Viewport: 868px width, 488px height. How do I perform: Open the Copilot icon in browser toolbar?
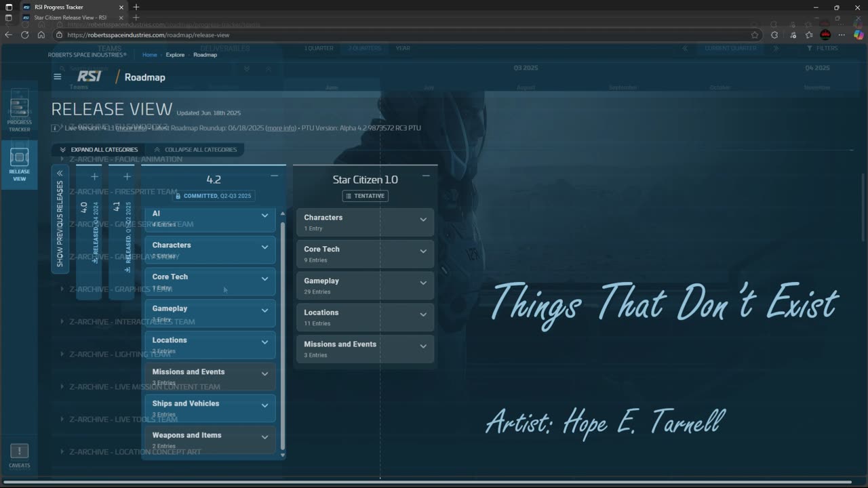coord(859,35)
